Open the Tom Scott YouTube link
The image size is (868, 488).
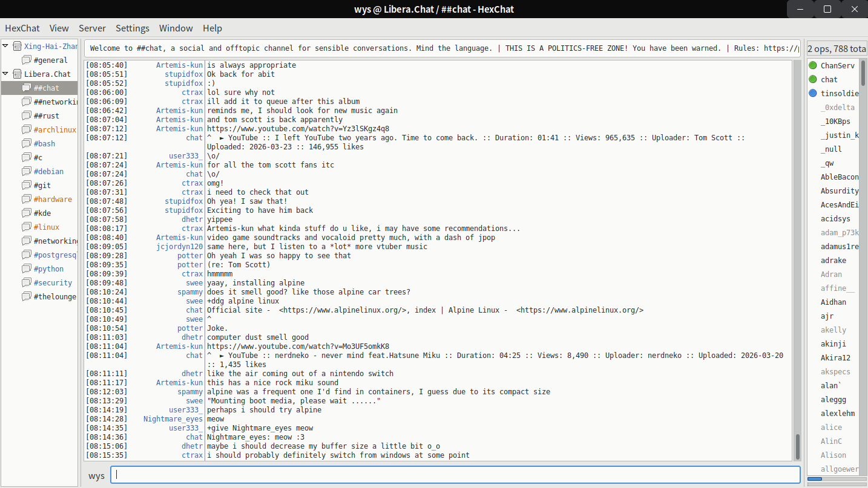298,129
